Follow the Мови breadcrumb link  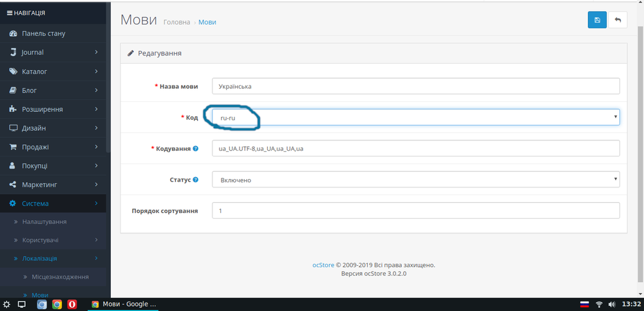pyautogui.click(x=207, y=22)
